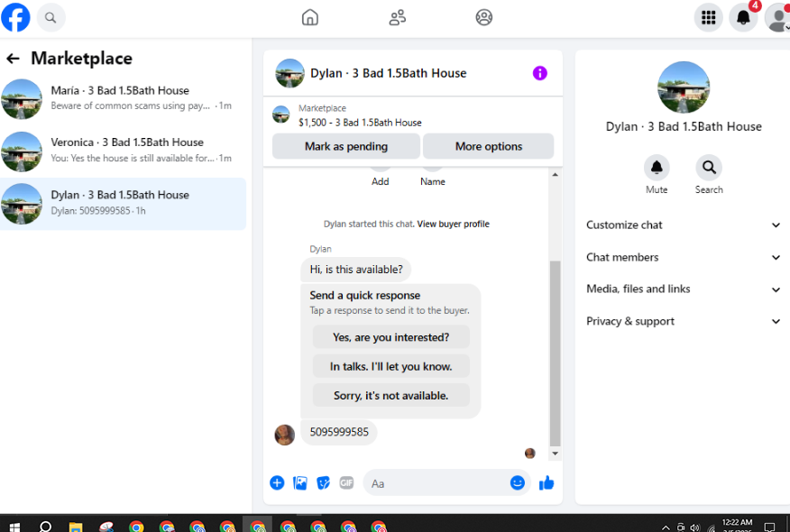Select Dylan's chat in conversation list

123,204
